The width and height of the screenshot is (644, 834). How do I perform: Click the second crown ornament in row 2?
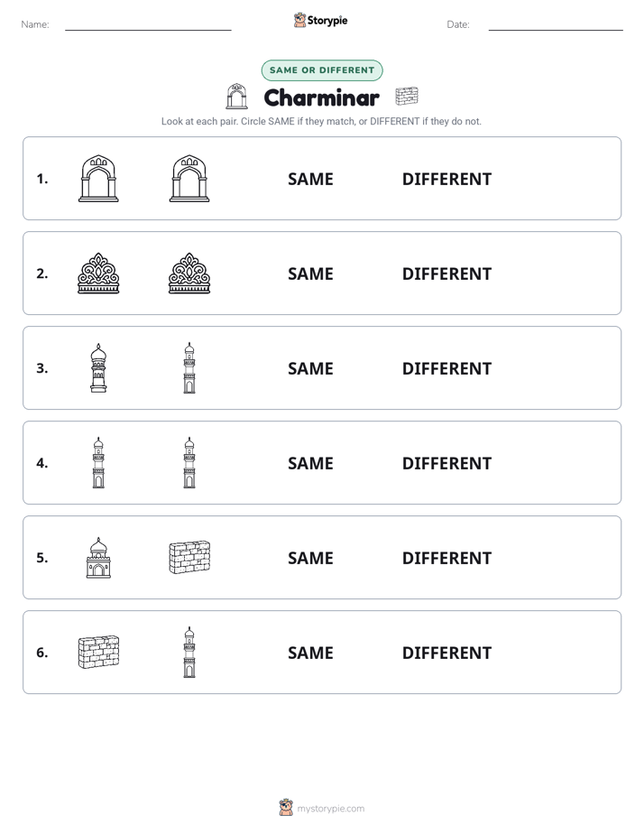pos(189,273)
